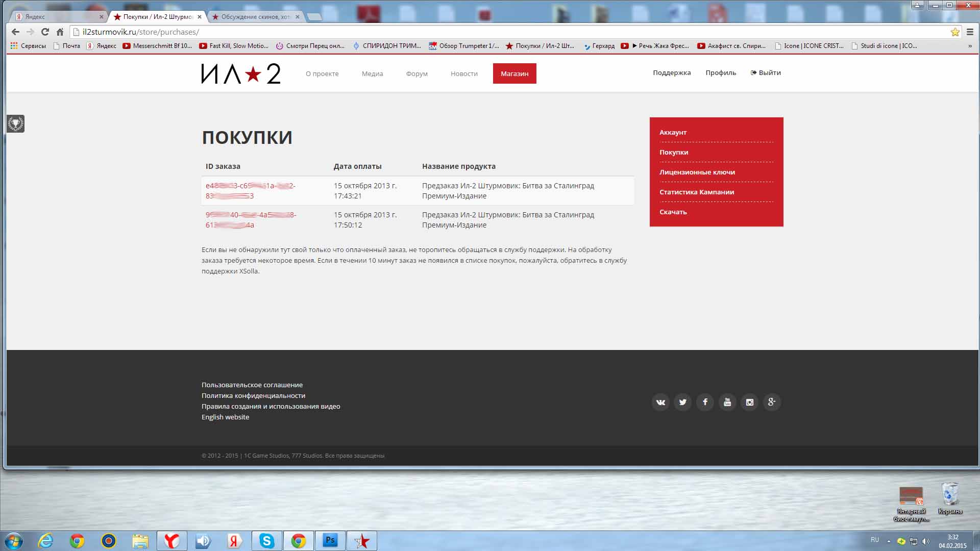This screenshot has height=551, width=980.
Task: Bookmark the page with the star icon
Action: (955, 32)
